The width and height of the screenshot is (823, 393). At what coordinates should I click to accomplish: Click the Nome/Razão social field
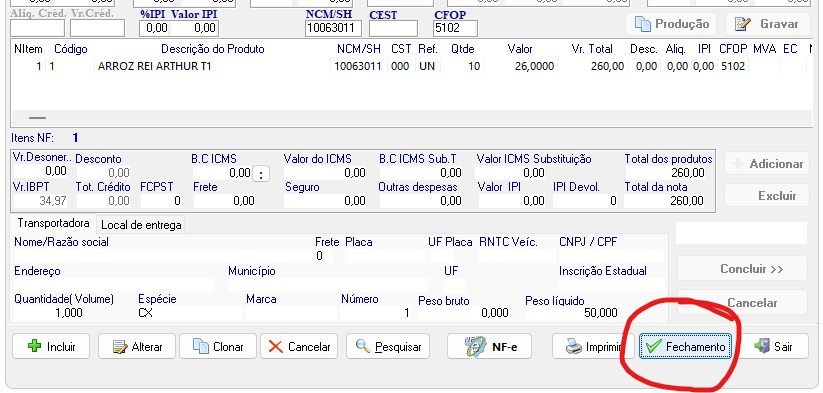pos(162,256)
